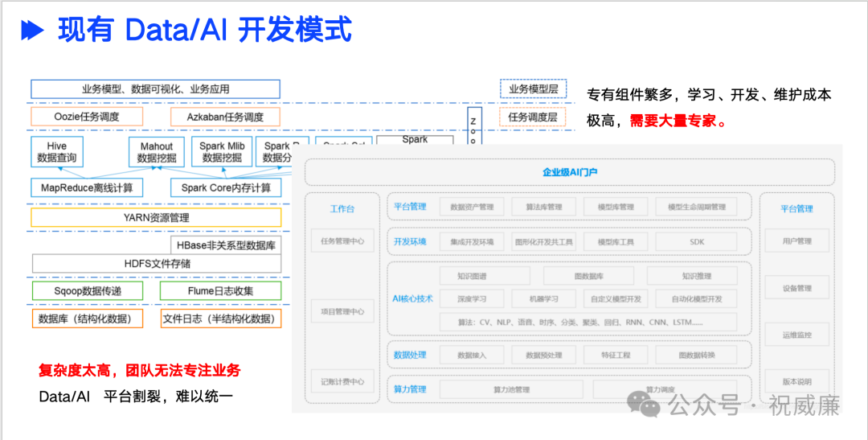Click 用户管理 in the right panel
Screen dimensions: 868x440
(x=796, y=241)
